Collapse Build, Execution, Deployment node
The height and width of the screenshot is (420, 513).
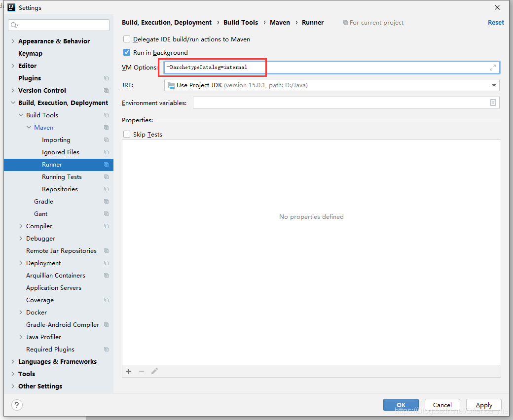click(x=13, y=103)
